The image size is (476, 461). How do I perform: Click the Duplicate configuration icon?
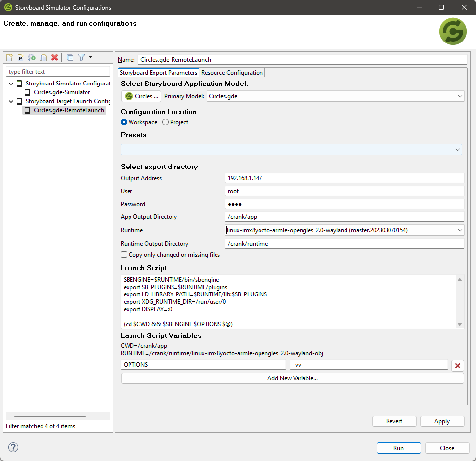[43, 57]
